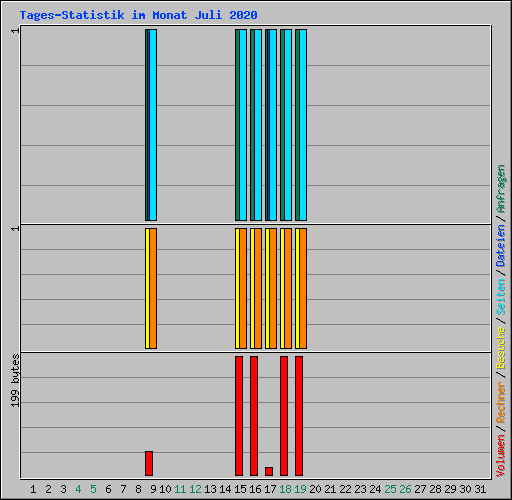The height and width of the screenshot is (500, 512).
Task: Click the green Anfragen legend label
Action: [501, 189]
